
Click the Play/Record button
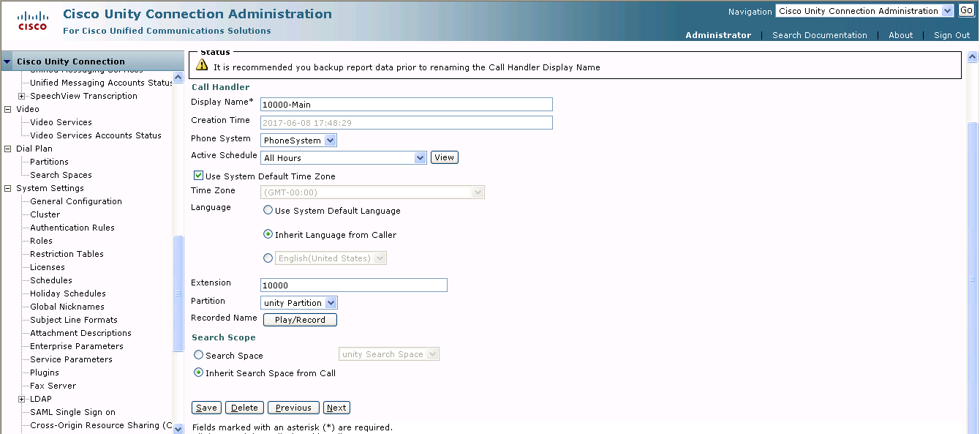pyautogui.click(x=300, y=320)
